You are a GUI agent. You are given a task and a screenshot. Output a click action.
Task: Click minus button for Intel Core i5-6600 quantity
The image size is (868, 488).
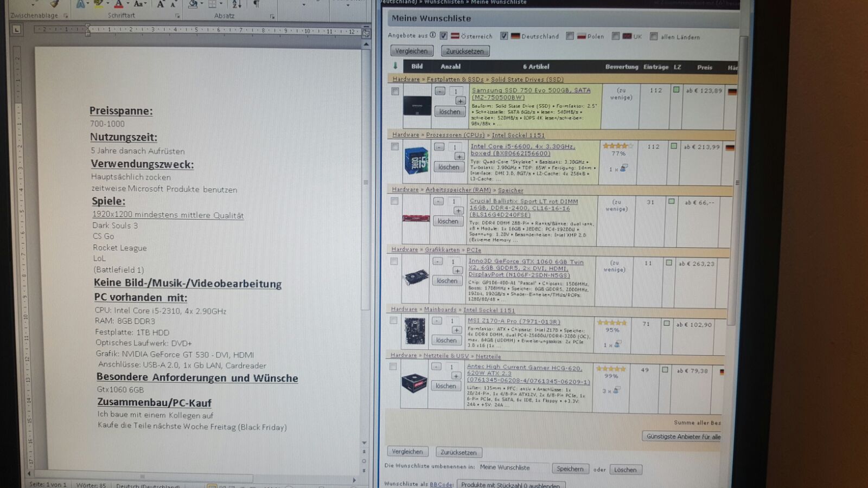439,147
